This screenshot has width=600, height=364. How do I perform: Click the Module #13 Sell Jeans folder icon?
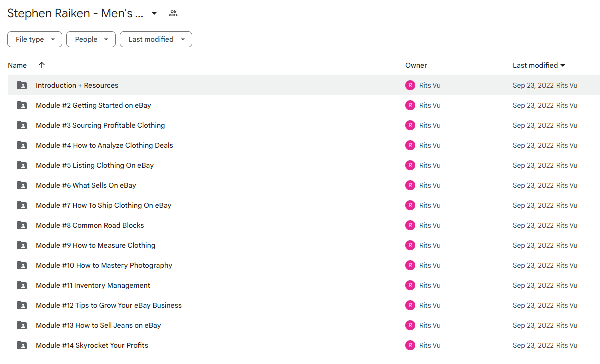coord(22,325)
